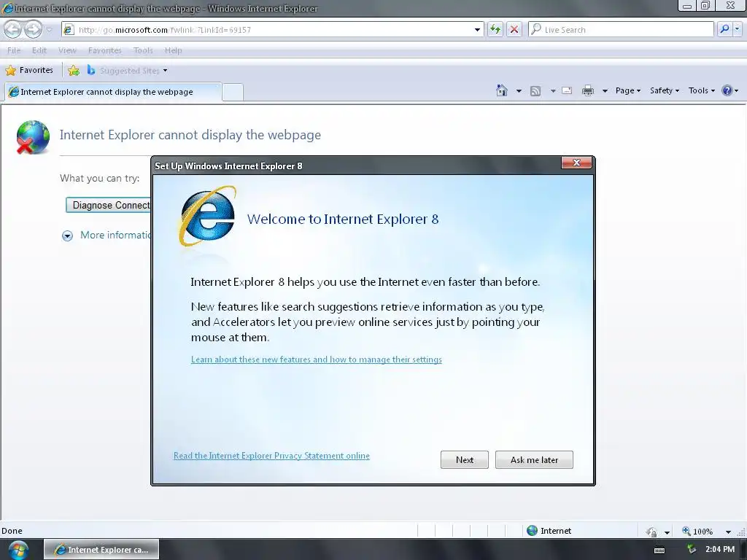
Task: Expand the Home button dropdown arrow
Action: [519, 91]
